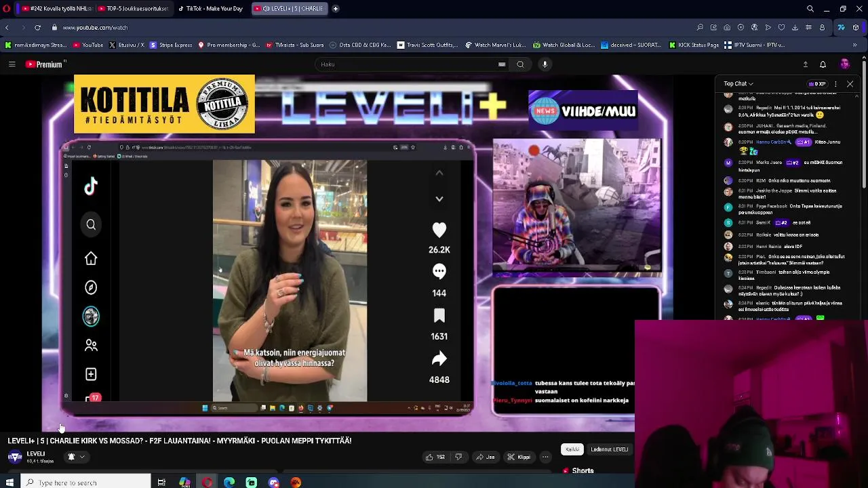Open the Opera GX taskbar icon
This screenshot has width=868, height=488.
[x=207, y=483]
